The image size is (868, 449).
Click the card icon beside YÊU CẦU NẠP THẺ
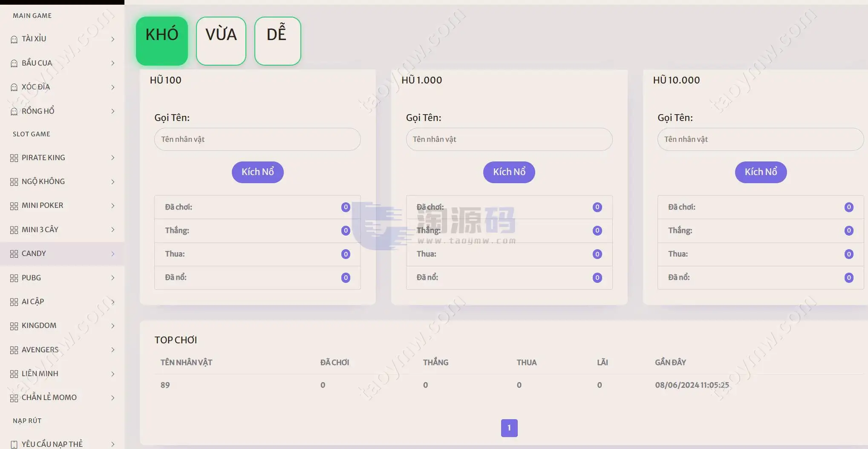point(14,444)
